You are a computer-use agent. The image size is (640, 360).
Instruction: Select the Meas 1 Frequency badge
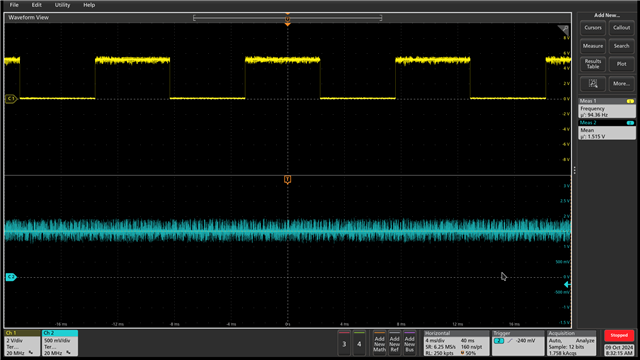point(607,108)
